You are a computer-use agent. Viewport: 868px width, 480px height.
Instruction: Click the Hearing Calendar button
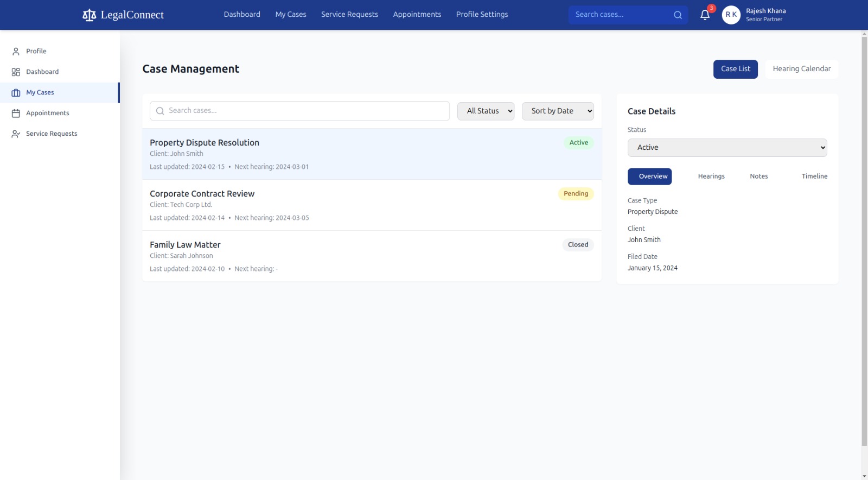pyautogui.click(x=801, y=69)
